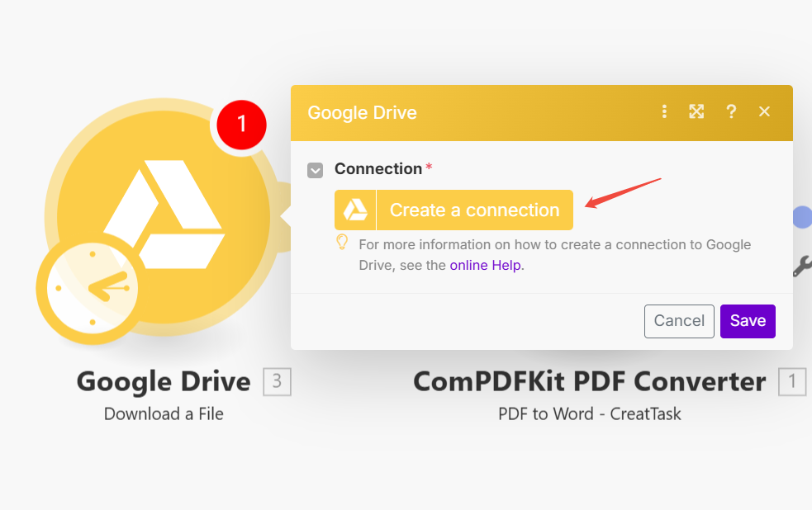The image size is (812, 510).
Task: Click the module number 3 badge
Action: click(x=277, y=382)
